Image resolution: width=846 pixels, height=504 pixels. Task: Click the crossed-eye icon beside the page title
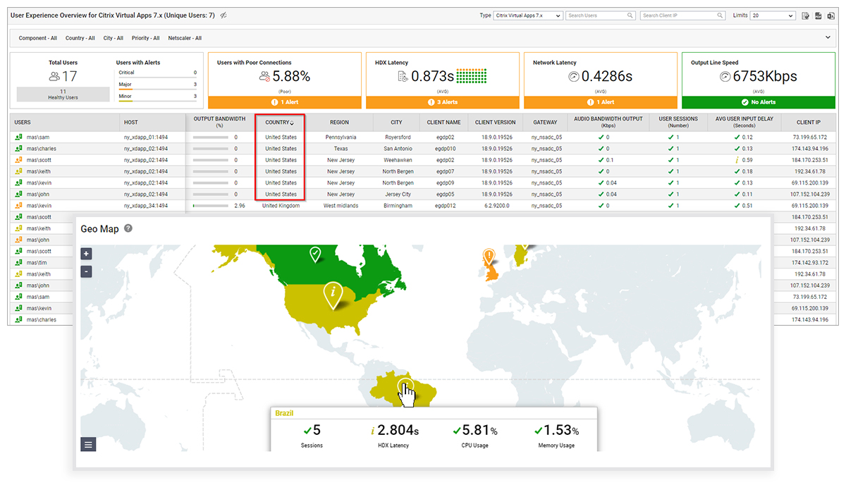223,16
